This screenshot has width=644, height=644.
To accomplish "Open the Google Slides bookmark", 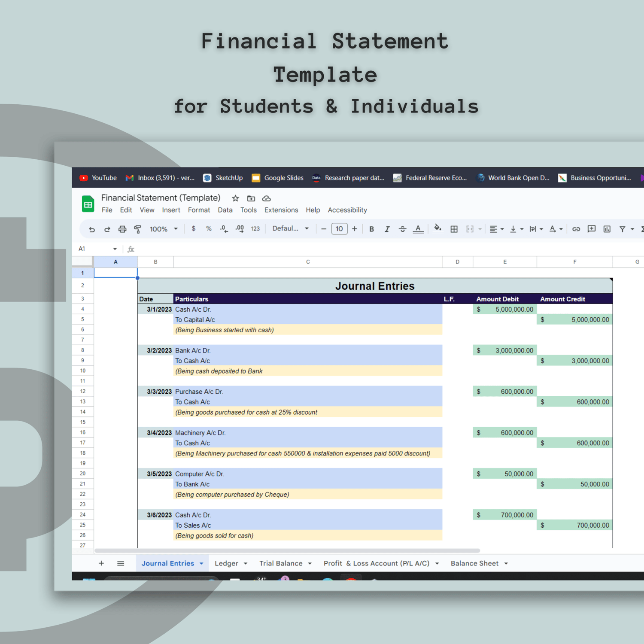I will [277, 178].
